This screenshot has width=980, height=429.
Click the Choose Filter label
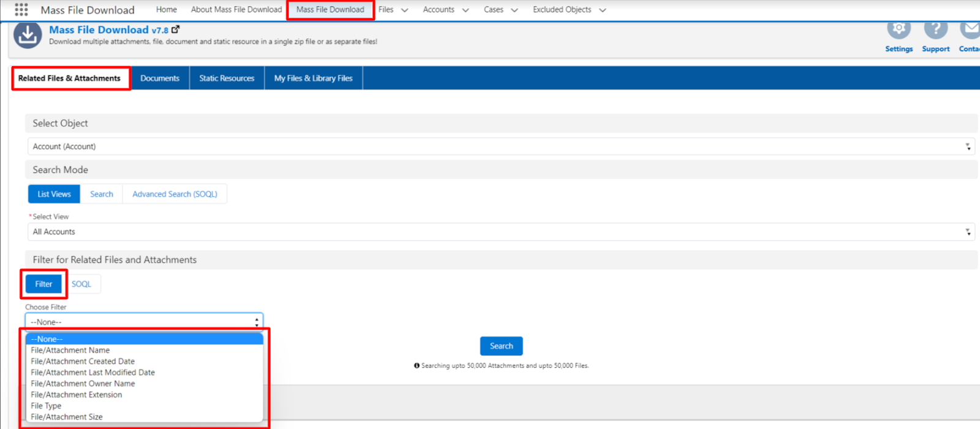[x=46, y=307]
